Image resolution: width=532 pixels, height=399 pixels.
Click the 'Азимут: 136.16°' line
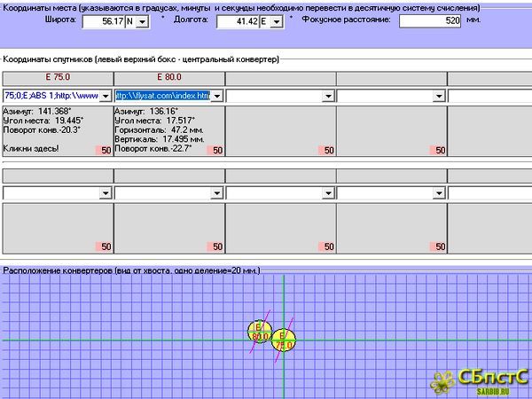click(146, 112)
